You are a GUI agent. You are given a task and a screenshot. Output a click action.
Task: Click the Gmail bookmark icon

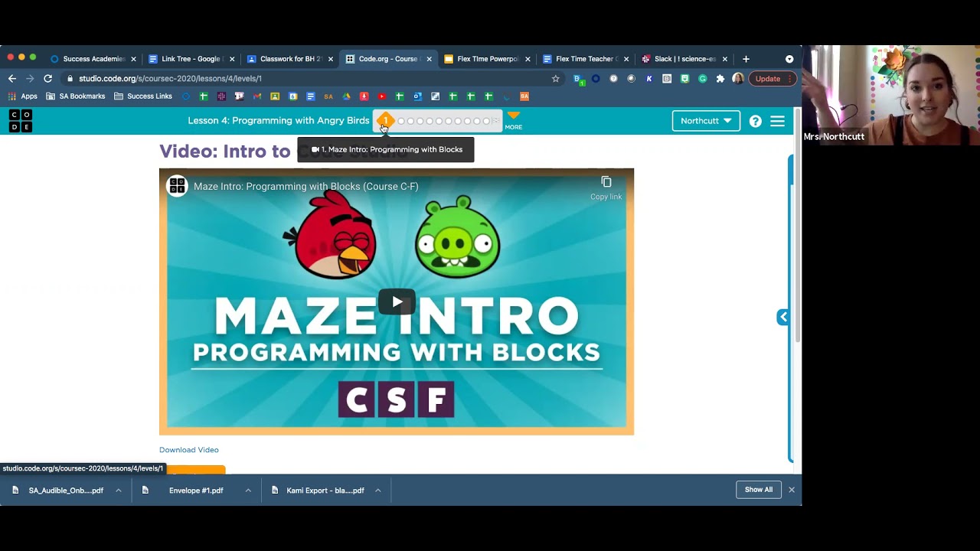tap(257, 96)
